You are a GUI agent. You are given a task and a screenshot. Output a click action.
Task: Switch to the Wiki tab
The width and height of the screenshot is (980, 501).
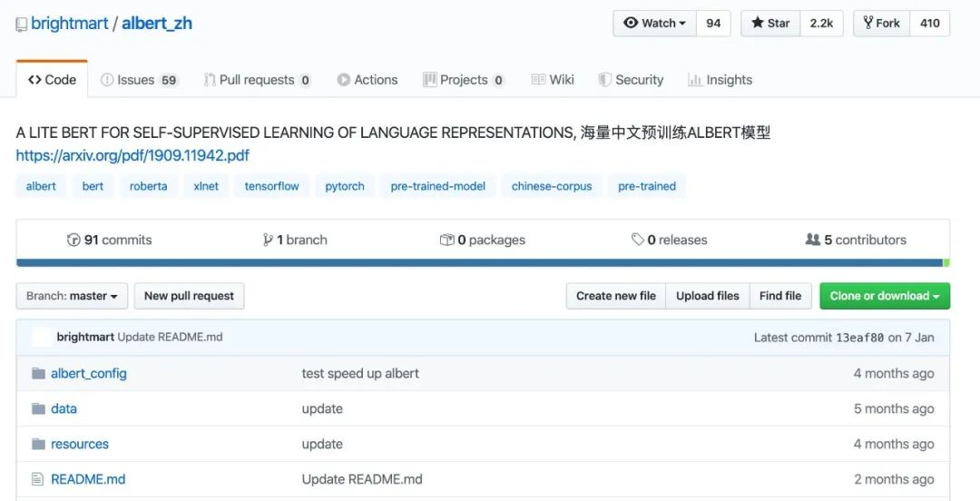pos(553,80)
